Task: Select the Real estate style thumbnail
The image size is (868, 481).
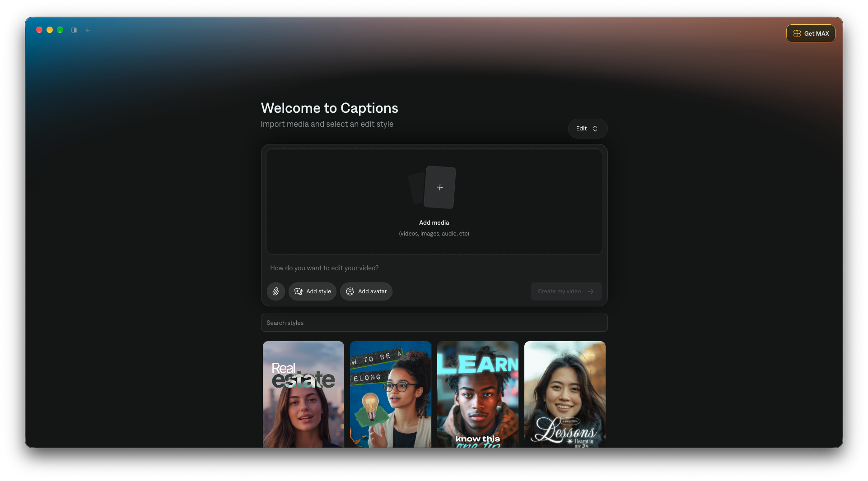Action: click(x=303, y=394)
